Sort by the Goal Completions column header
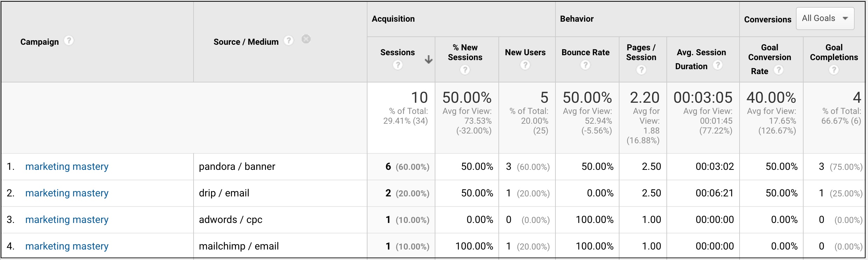The width and height of the screenshot is (868, 260). (x=834, y=52)
